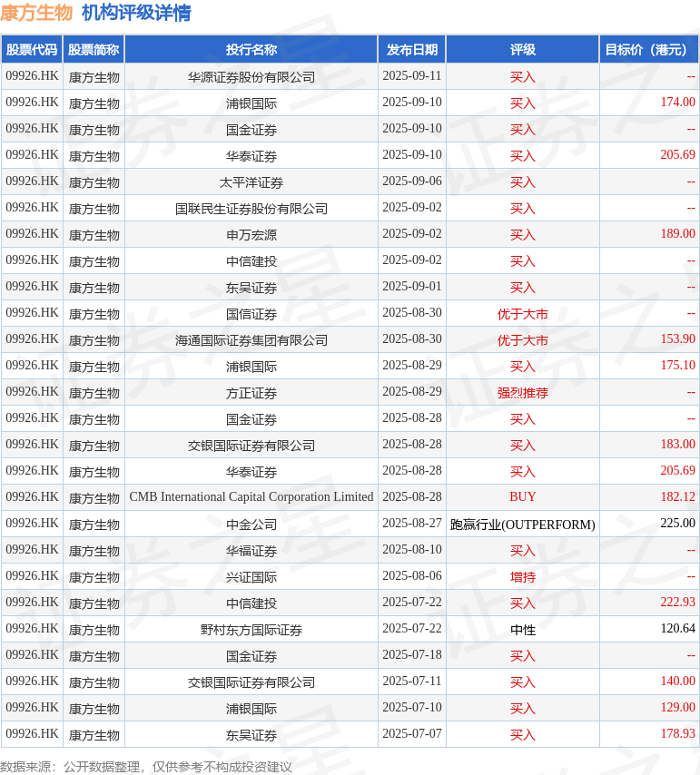Select 兴证国际 cell
Screen dimensions: 700x775
251,577
